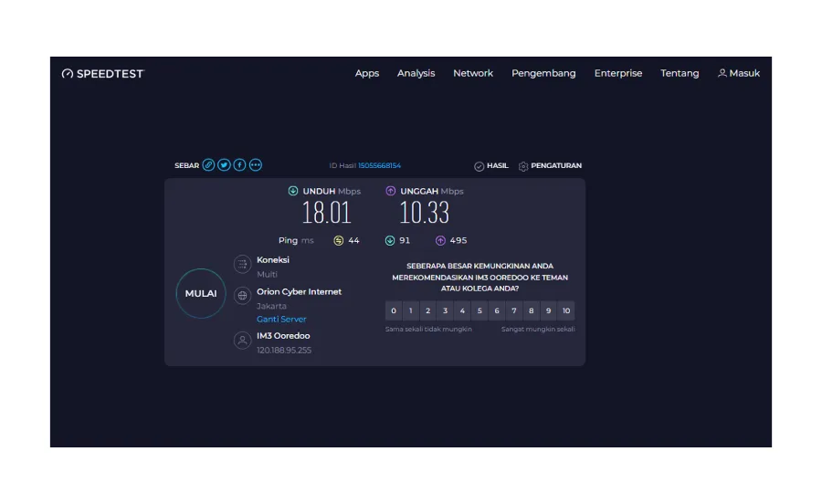The height and width of the screenshot is (504, 822).
Task: Click the IM3 Ooredoo user icon
Action: [x=242, y=341]
